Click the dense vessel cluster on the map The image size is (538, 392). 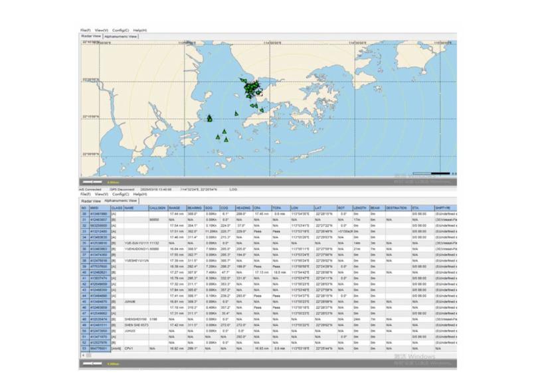251,89
